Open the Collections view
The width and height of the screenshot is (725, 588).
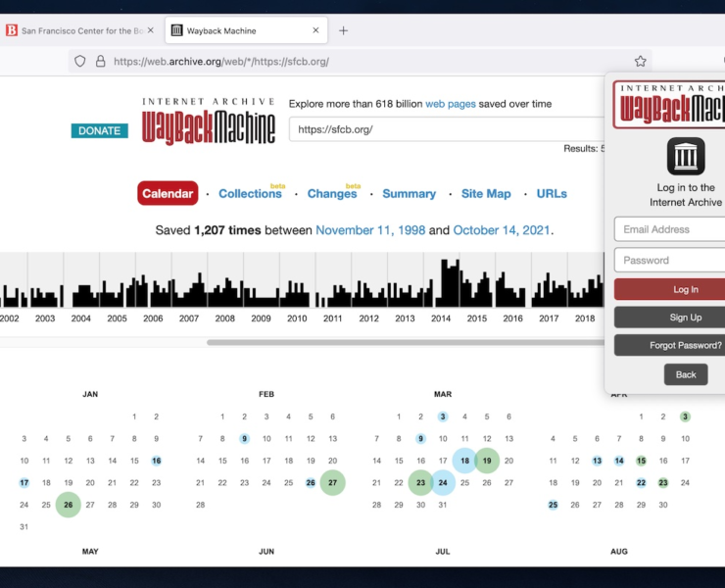point(250,194)
